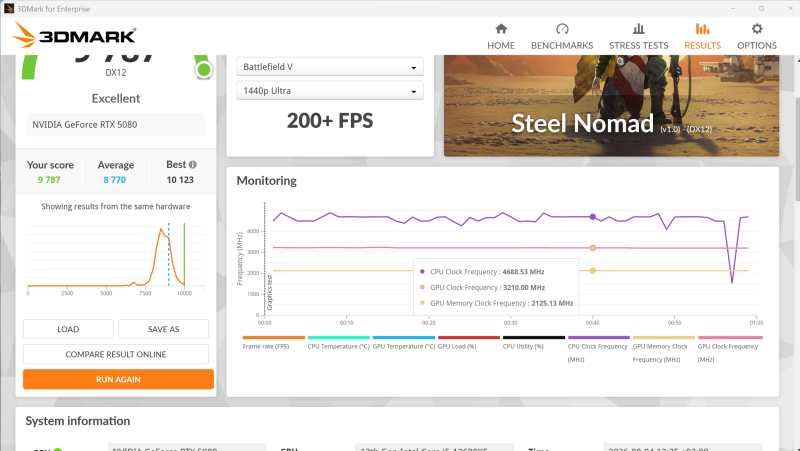Click the 200+ FPS estimate text
The height and width of the screenshot is (451, 800).
[x=330, y=121]
